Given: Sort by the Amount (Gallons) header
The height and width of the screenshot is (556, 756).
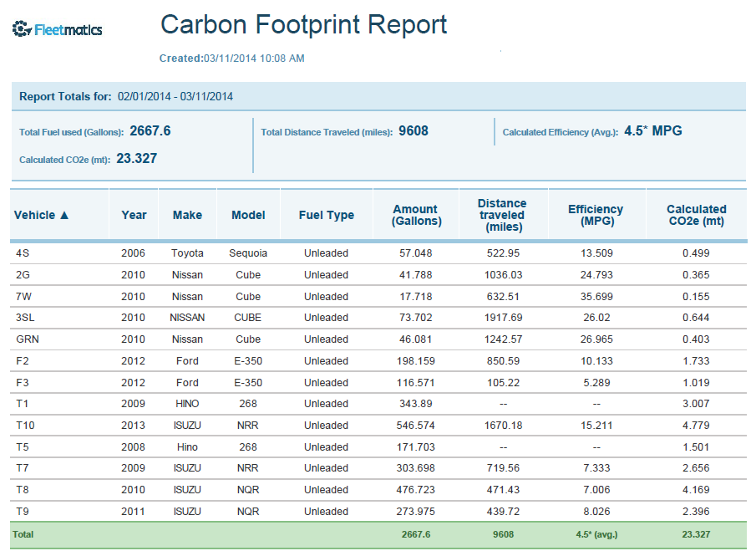Looking at the screenshot, I should (x=416, y=215).
